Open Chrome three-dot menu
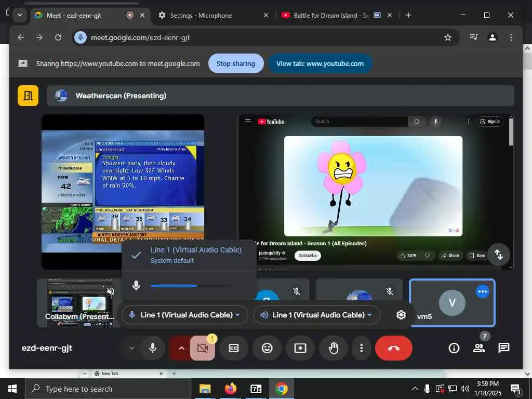Screen dimensions: 532x399 (511, 37)
